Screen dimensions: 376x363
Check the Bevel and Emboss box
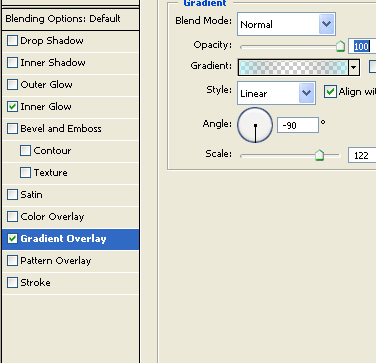click(x=12, y=129)
